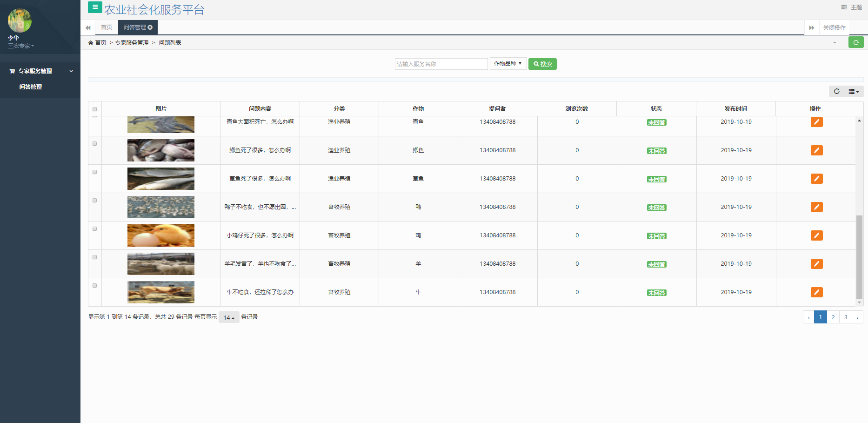Screen dimensions: 868x423
Task: Click the table refresh icon above the grid
Action: pyautogui.click(x=837, y=91)
